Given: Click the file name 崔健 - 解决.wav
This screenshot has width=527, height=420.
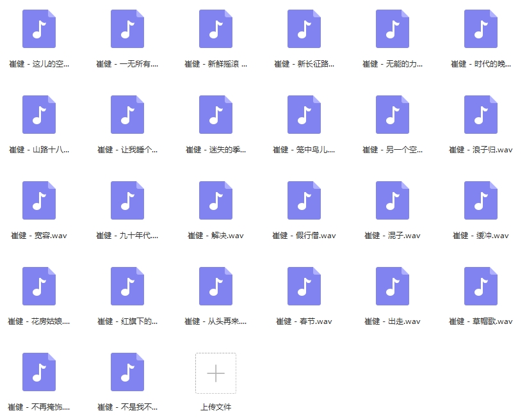Looking at the screenshot, I should pyautogui.click(x=216, y=236).
